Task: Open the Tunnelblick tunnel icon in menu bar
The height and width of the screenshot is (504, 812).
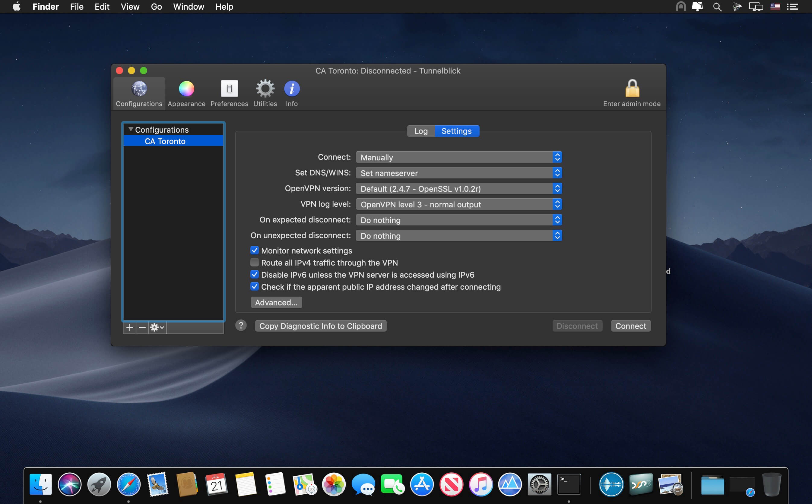Action: [x=680, y=7]
